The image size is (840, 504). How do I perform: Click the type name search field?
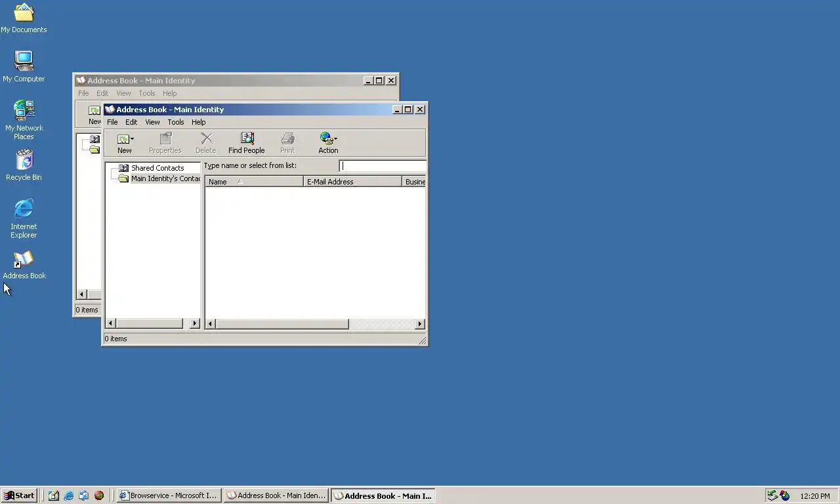383,166
